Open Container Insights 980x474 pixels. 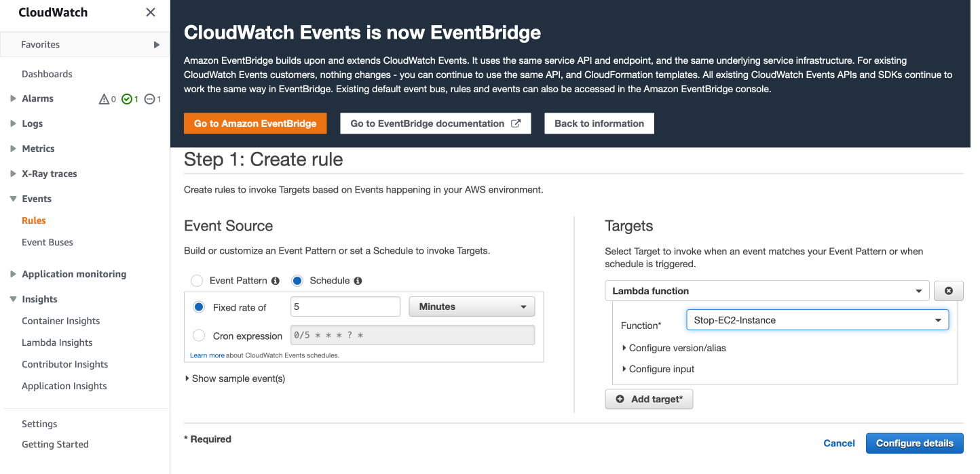pyautogui.click(x=61, y=321)
